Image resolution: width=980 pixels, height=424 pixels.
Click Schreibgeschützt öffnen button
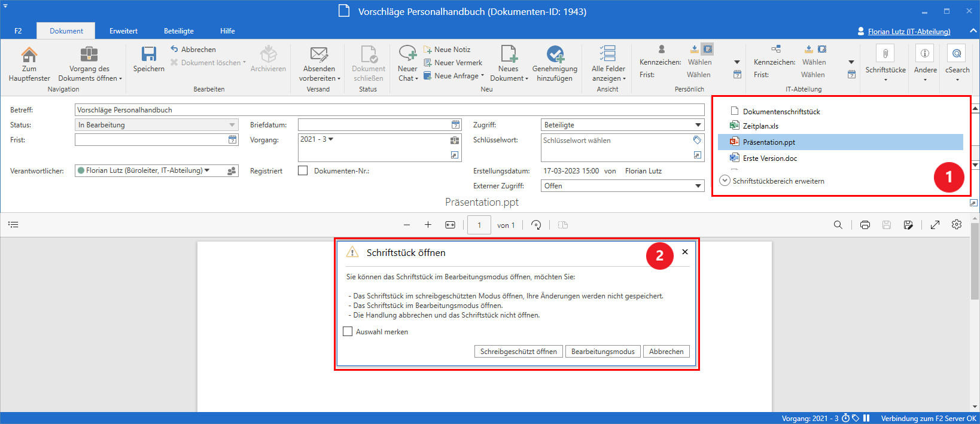click(518, 352)
